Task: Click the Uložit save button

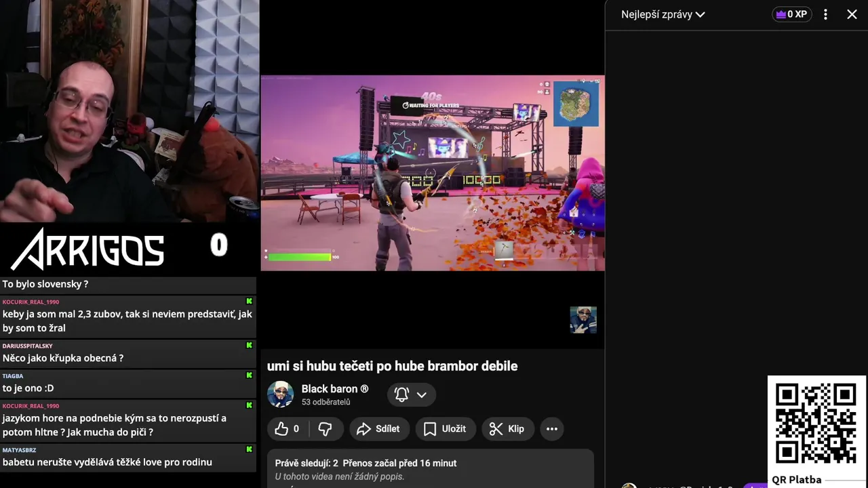Action: coord(445,428)
